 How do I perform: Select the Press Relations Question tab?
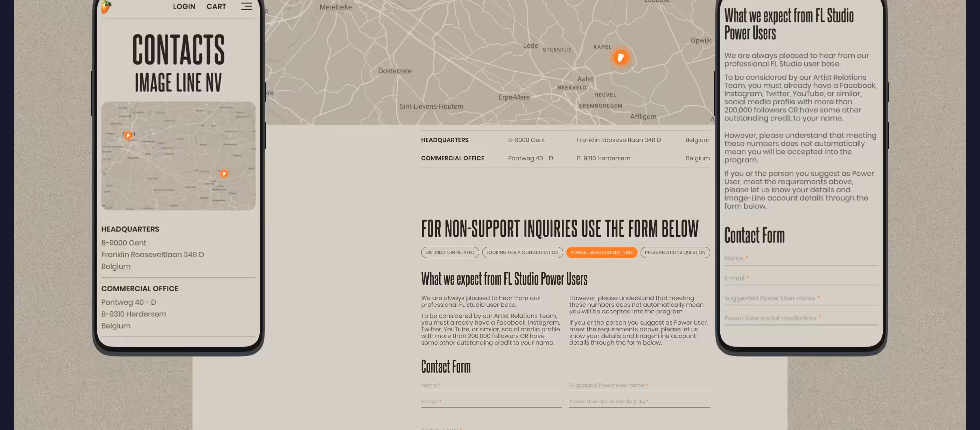(x=675, y=252)
